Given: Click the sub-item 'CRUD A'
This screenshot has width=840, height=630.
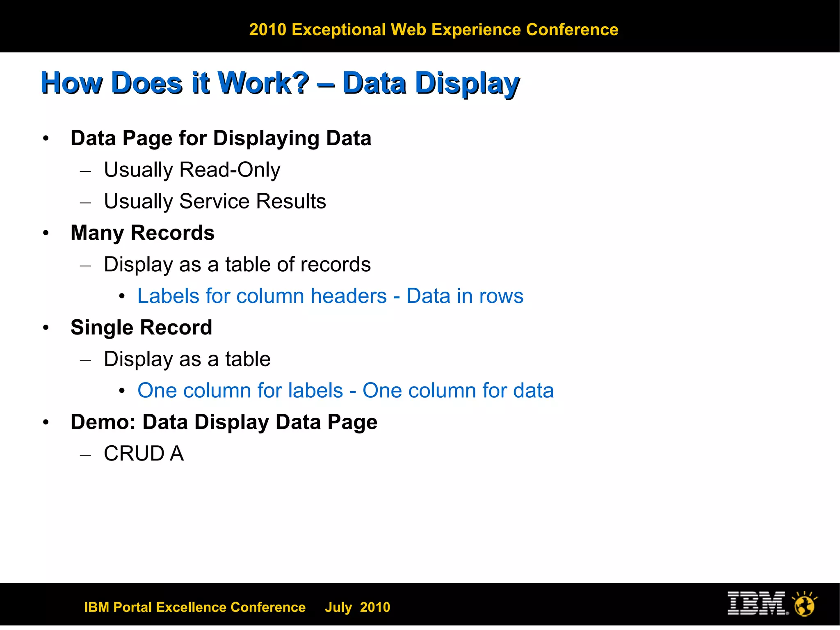Looking at the screenshot, I should click(144, 454).
